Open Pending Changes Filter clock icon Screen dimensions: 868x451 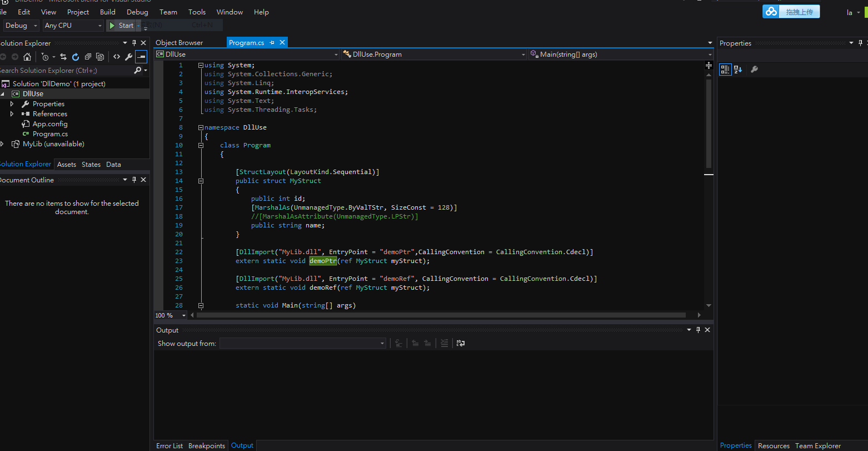(45, 57)
